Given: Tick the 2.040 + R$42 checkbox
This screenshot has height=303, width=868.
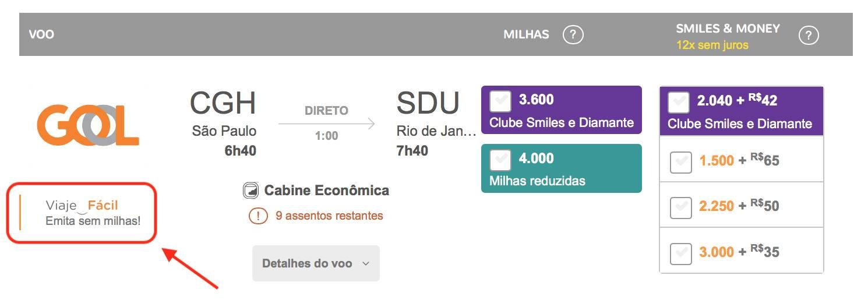Looking at the screenshot, I should click(x=679, y=102).
